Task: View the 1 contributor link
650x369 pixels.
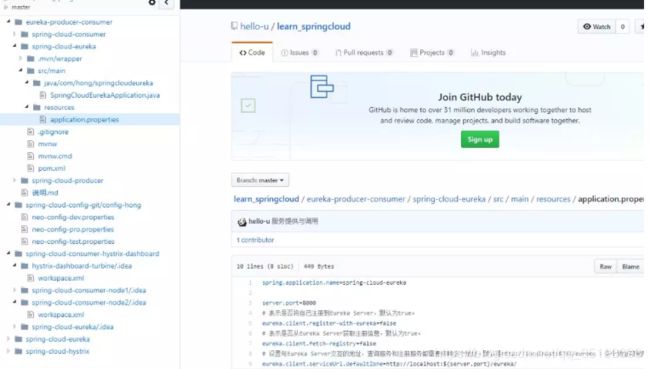Action: click(x=255, y=240)
